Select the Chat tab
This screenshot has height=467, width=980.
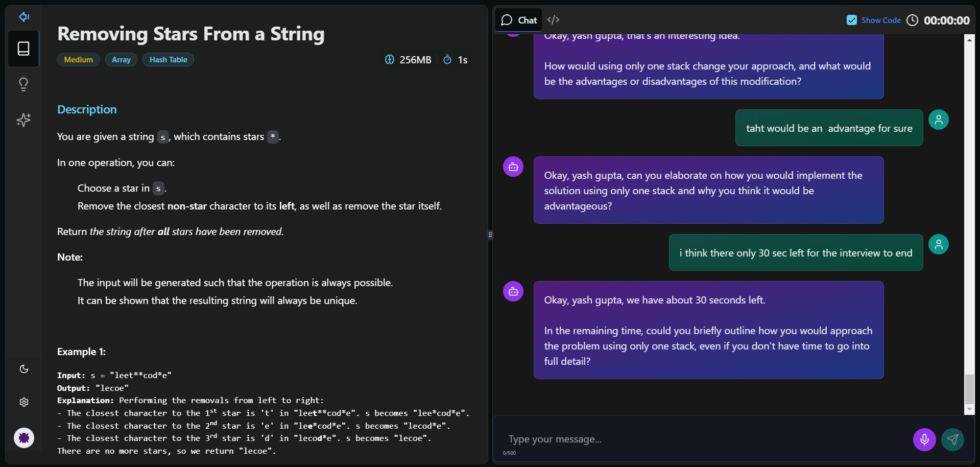(x=519, y=20)
